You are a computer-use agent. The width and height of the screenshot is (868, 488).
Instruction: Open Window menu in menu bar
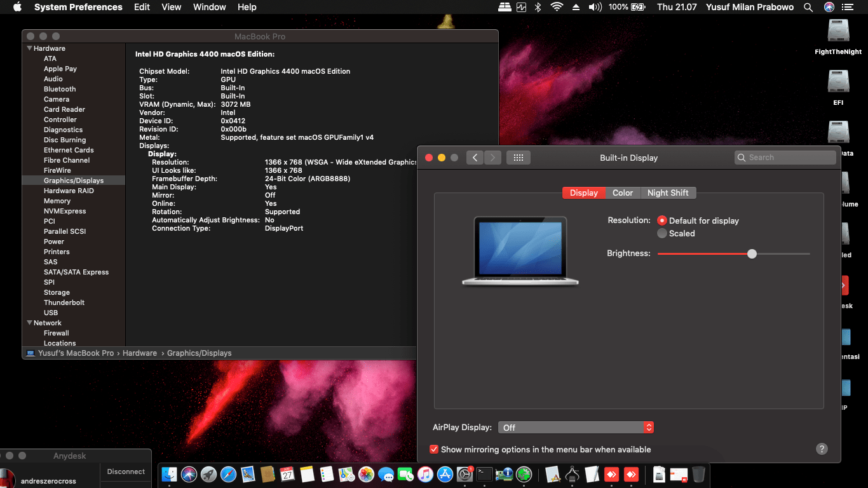coord(209,7)
